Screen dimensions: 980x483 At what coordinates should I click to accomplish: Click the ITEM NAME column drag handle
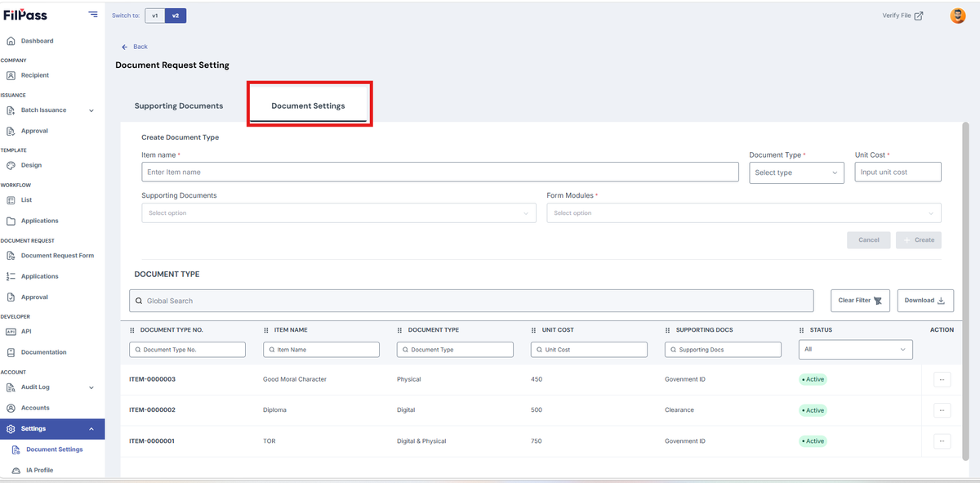tap(266, 330)
